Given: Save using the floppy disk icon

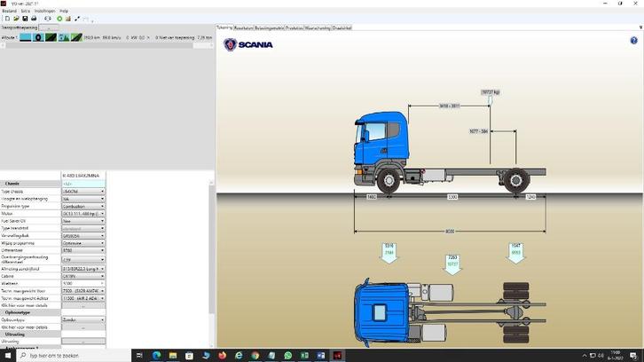Looking at the screenshot, I should (x=25, y=19).
